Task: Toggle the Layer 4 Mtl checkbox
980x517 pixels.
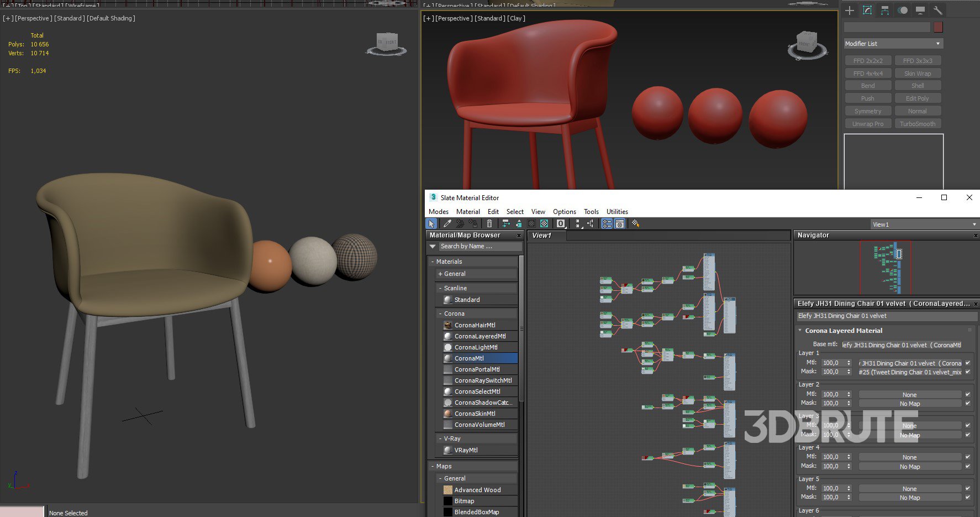Action: tap(968, 457)
